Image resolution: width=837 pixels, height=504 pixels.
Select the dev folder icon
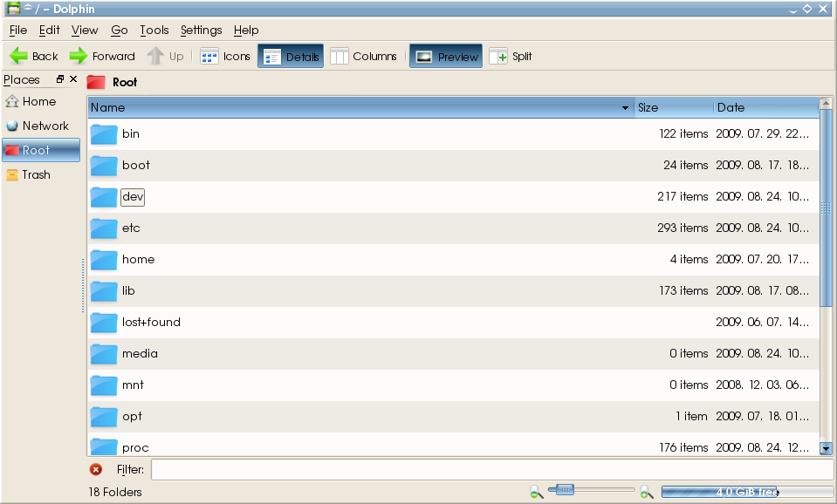click(x=104, y=197)
